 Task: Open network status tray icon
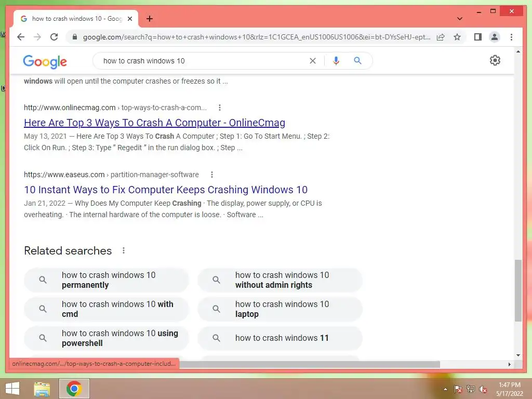tap(471, 389)
